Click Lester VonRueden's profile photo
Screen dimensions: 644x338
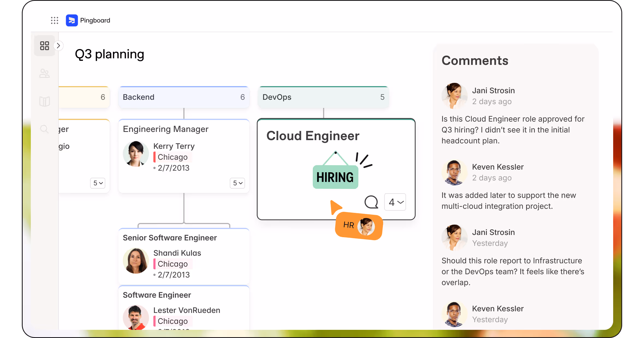(136, 317)
